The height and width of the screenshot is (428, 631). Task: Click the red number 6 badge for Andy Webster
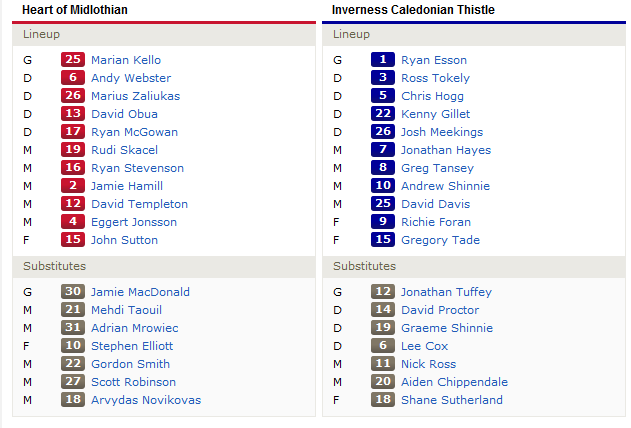click(x=73, y=78)
